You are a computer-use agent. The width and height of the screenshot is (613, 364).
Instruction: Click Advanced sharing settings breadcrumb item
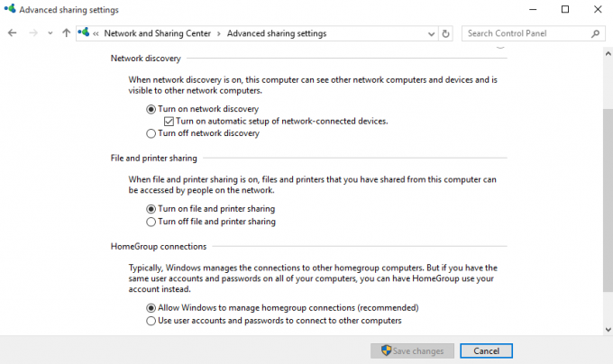[x=277, y=33]
